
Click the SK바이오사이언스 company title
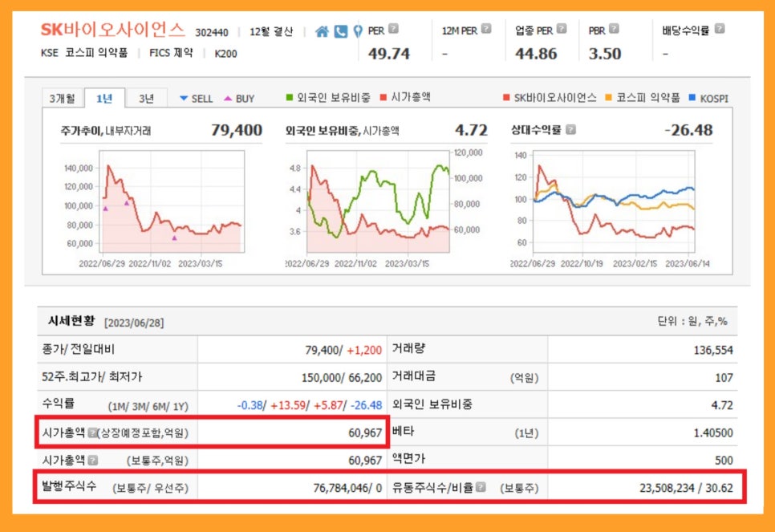(112, 30)
